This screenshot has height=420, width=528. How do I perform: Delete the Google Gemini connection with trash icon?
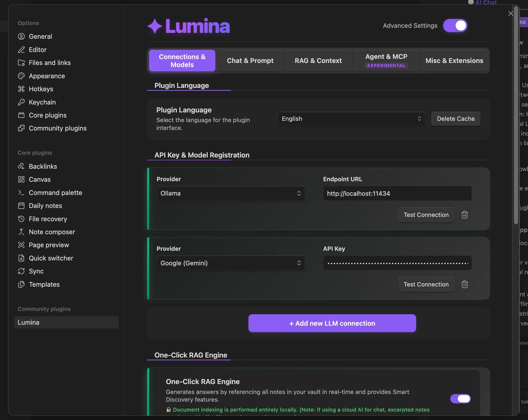465,284
